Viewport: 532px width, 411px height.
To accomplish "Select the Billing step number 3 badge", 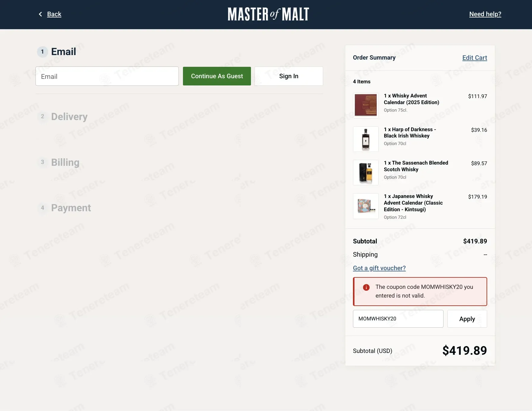I will 42,162.
